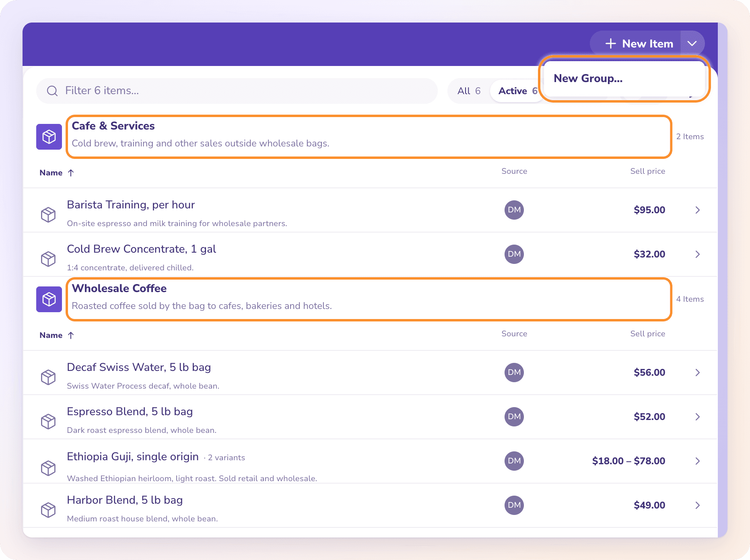The image size is (750, 560).
Task: Click Sell price header in Wholesale Coffee
Action: coord(648,334)
